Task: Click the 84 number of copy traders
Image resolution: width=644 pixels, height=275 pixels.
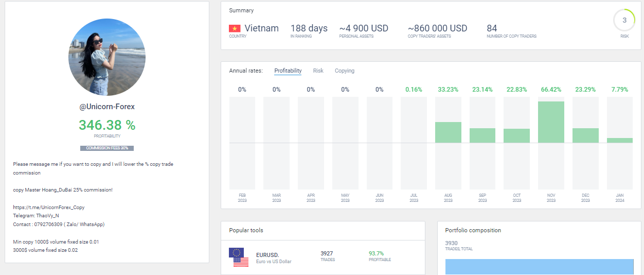Action: click(492, 28)
